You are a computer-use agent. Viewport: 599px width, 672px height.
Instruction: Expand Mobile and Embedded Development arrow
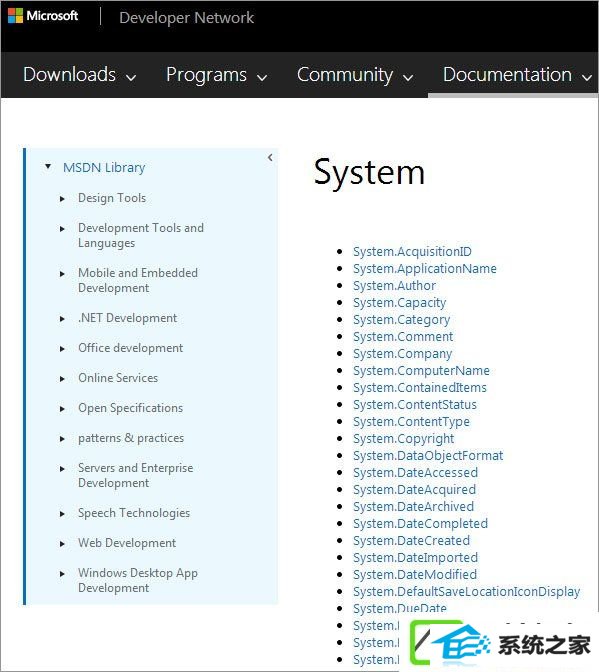coord(62,274)
